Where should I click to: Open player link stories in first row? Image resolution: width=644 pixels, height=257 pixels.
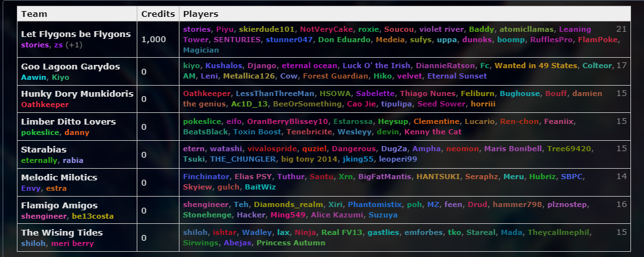pyautogui.click(x=197, y=29)
